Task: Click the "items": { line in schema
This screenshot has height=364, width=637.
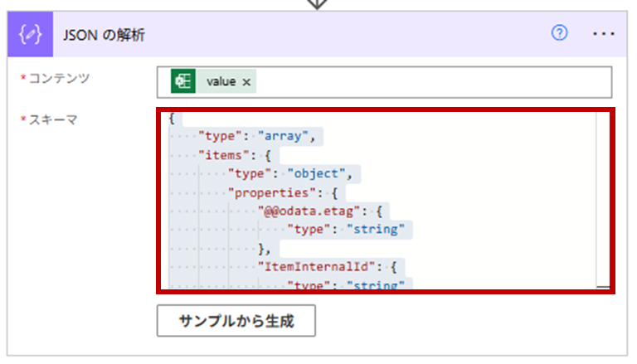Action: click(235, 155)
